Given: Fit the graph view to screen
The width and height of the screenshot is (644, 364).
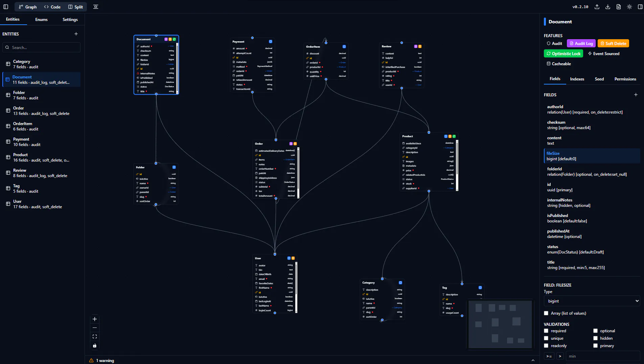Looking at the screenshot, I should click(x=95, y=337).
